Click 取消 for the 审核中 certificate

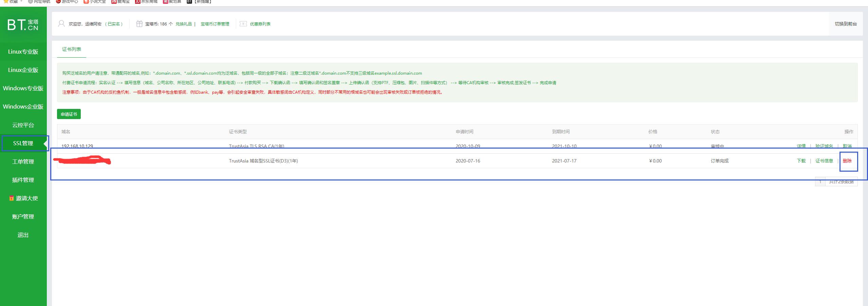(847, 146)
